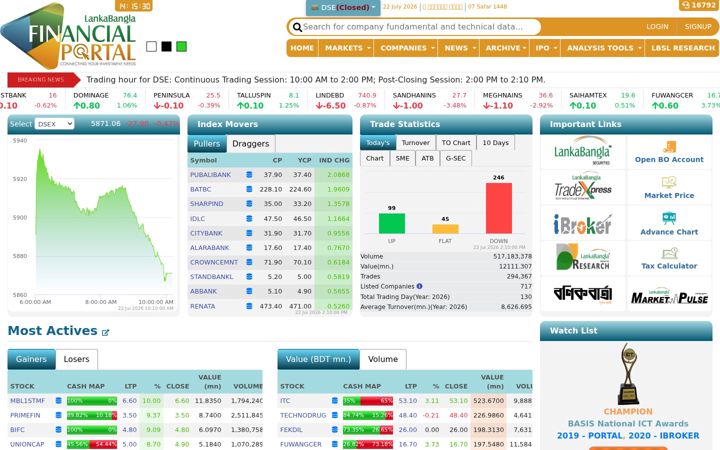
Task: Open BATBC database icon in Index Movers
Action: (249, 189)
